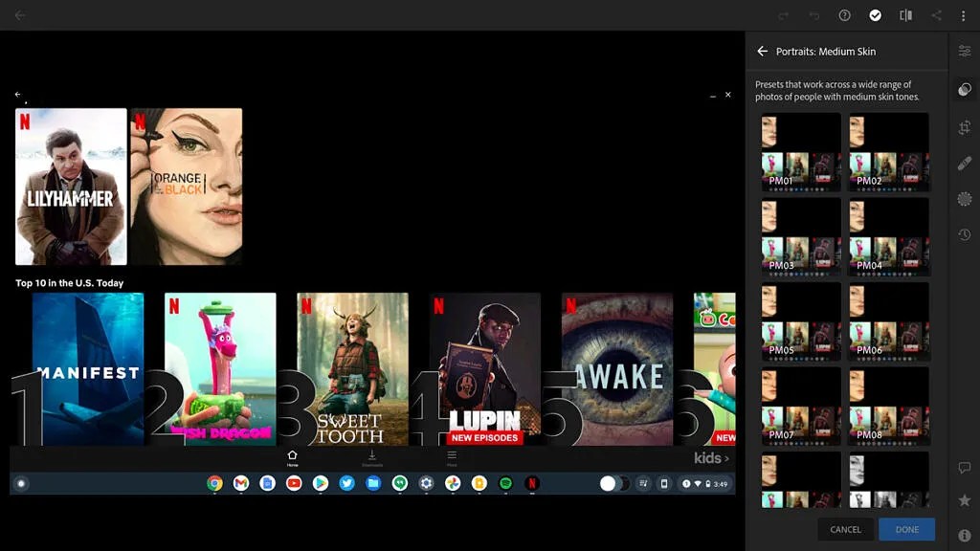Apply the PM08 preset
This screenshot has width=980, height=551.
point(888,406)
